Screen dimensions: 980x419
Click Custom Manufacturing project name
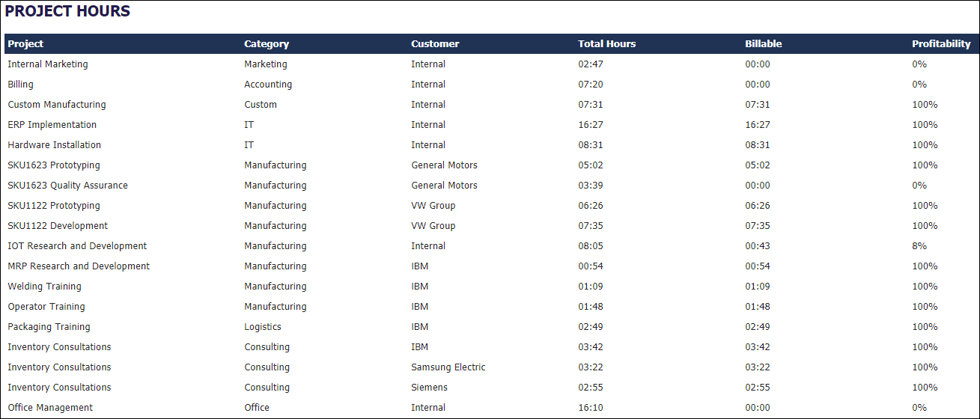coord(57,105)
